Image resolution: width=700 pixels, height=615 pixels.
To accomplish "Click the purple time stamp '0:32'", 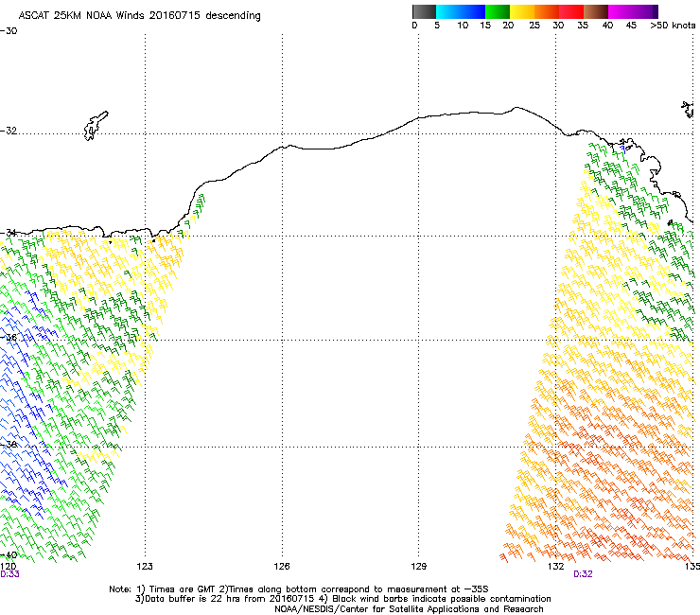I will pos(583,574).
